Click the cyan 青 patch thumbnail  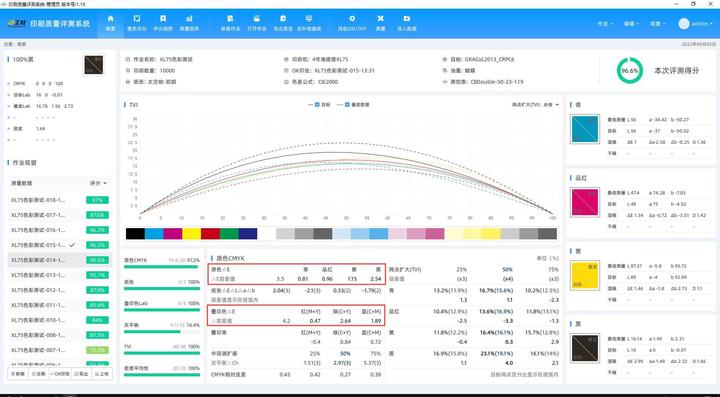click(585, 129)
